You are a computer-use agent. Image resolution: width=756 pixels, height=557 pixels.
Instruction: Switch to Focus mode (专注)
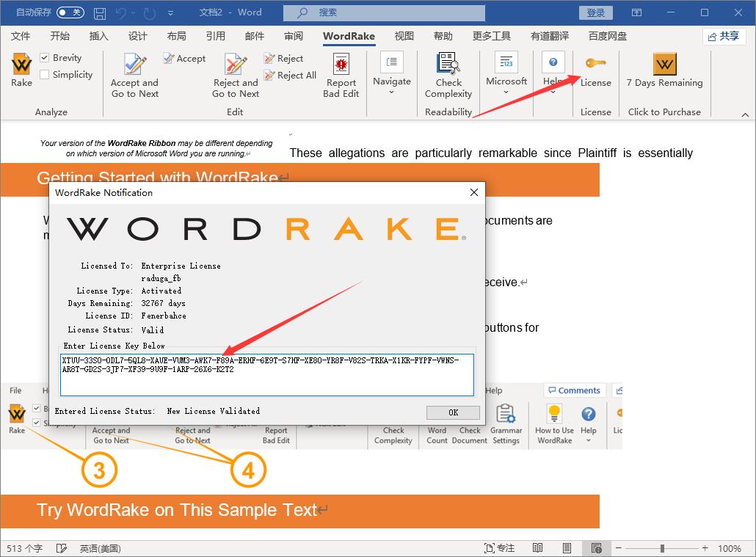tap(499, 548)
